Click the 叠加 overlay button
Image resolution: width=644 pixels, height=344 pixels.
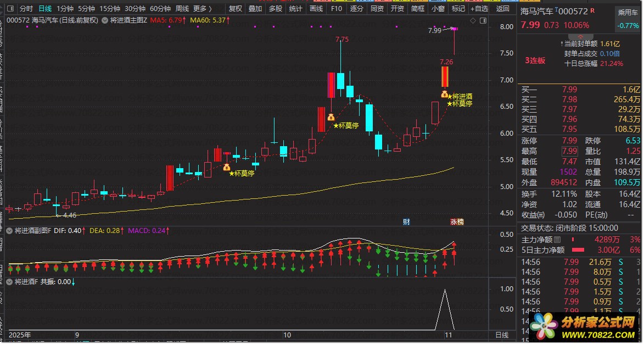pos(255,9)
